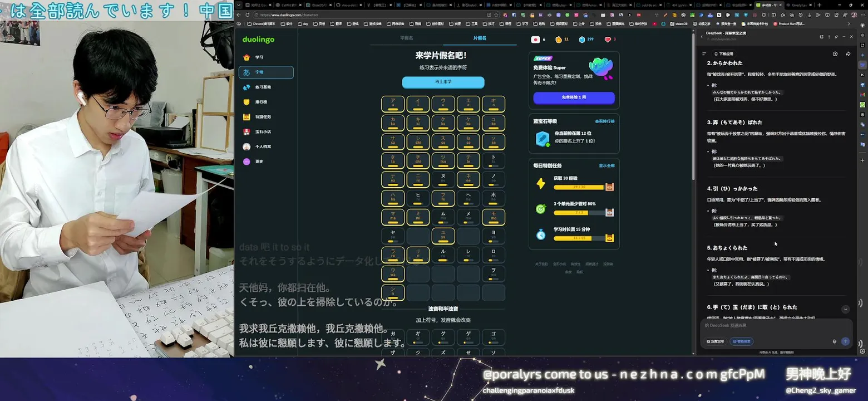
Task: Select the ア (a) katakana tile
Action: (393, 104)
